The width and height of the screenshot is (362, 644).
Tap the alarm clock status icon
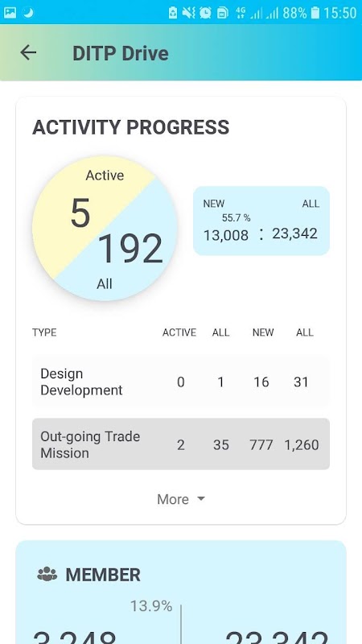205,13
